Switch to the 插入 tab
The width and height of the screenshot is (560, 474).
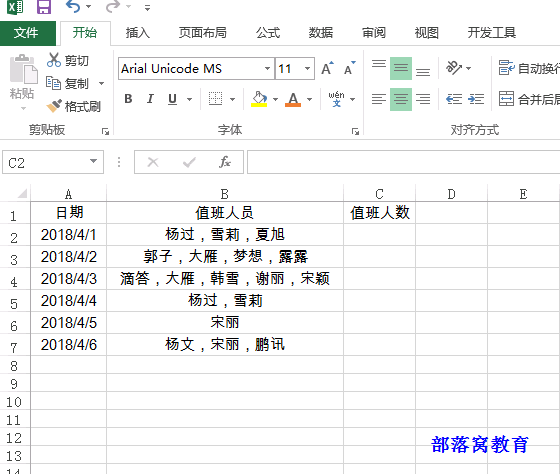[138, 33]
